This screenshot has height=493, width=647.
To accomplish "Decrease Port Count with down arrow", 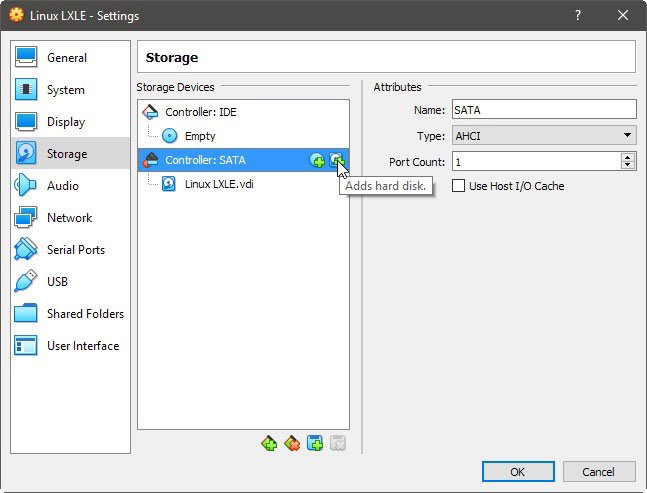I will [x=628, y=165].
